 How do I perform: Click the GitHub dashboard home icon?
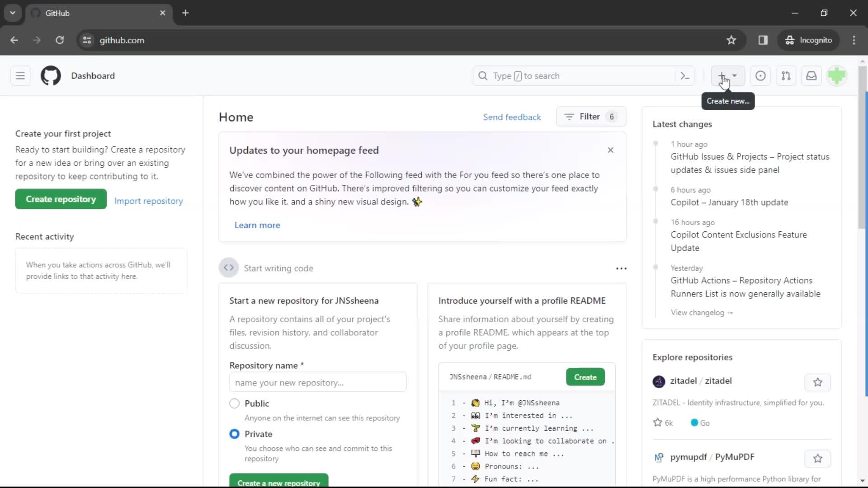pos(51,75)
